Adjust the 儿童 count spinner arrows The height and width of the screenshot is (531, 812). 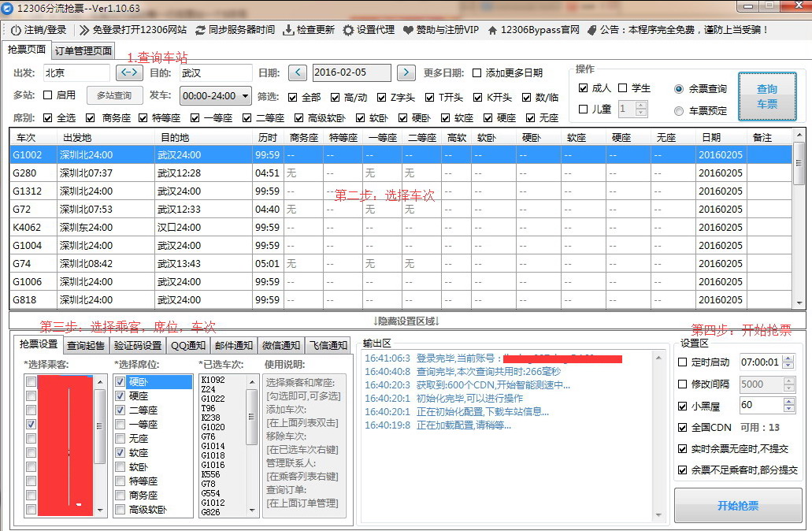point(641,109)
